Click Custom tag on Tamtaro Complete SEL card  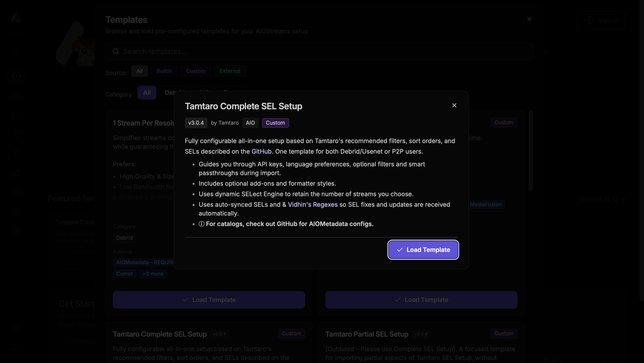tap(291, 334)
